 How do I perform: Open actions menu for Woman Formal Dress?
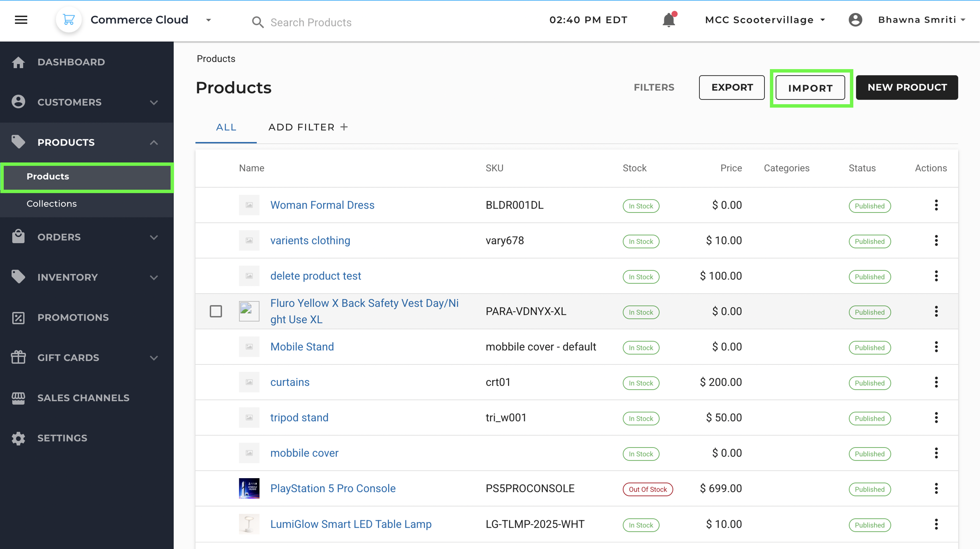coord(936,205)
